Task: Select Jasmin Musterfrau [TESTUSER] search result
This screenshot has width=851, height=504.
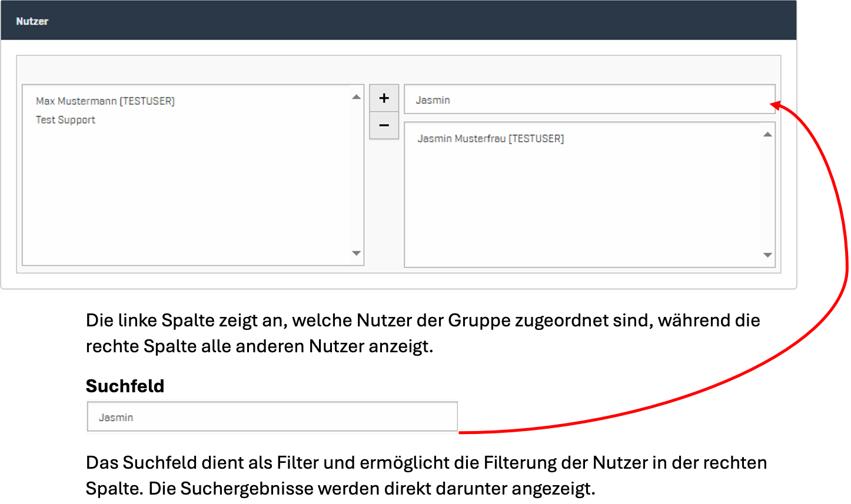Action: 490,139
